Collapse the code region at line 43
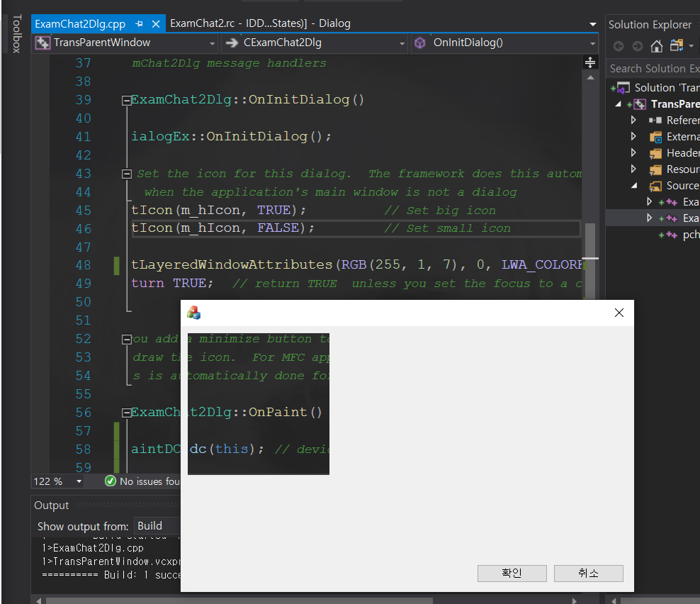The image size is (700, 604). coord(127,173)
